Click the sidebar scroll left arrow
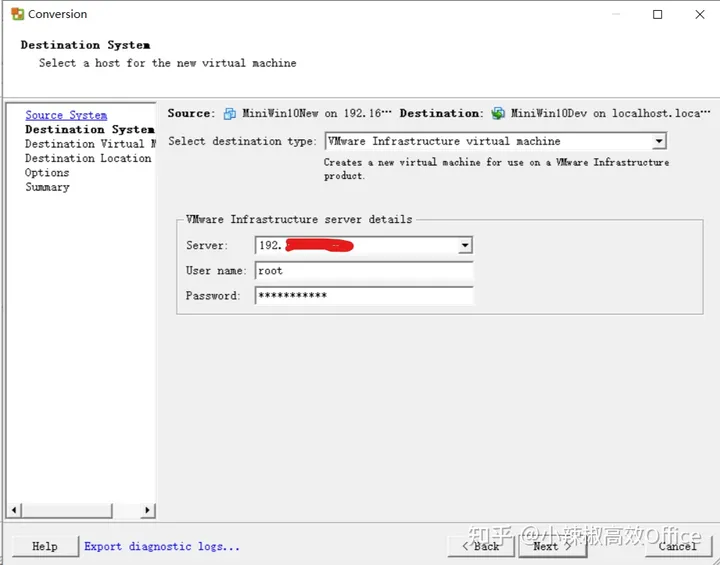This screenshot has width=720, height=565. [14, 510]
